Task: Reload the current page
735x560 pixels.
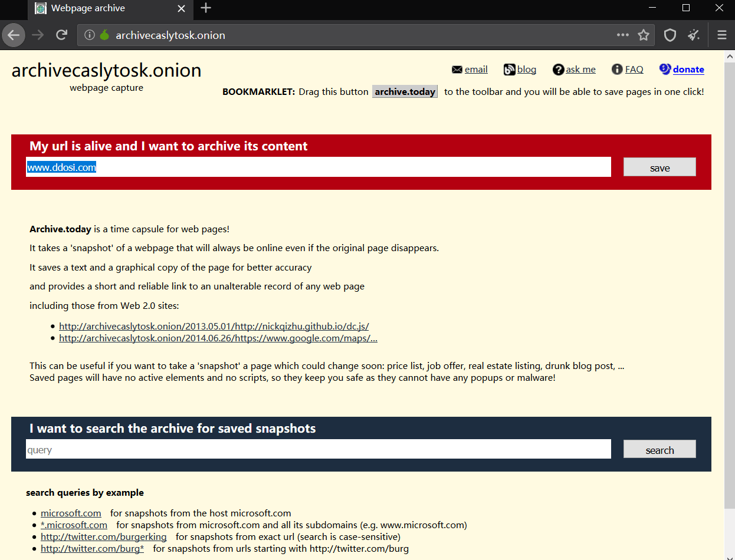Action: (x=61, y=35)
